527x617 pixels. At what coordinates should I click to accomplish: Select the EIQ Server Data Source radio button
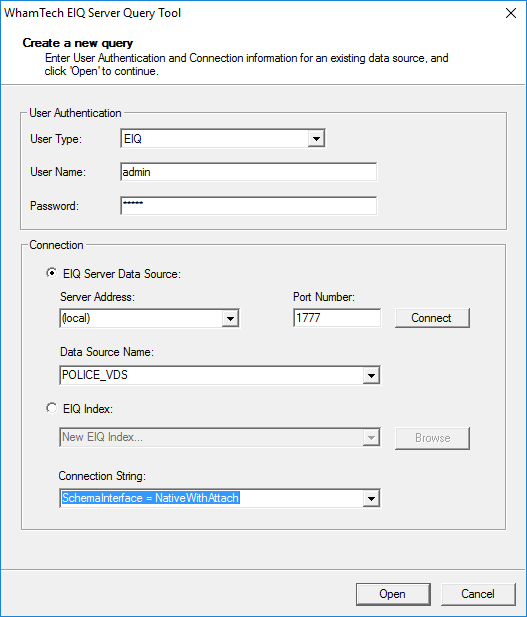point(52,273)
